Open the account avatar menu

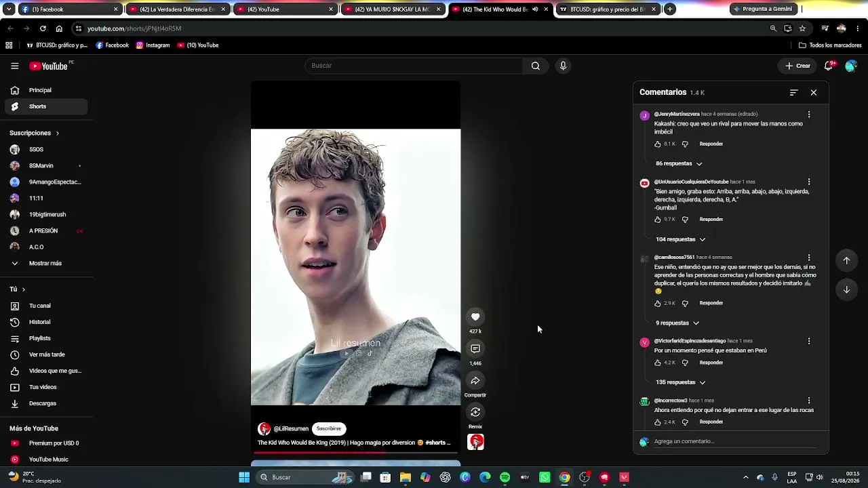tap(851, 66)
